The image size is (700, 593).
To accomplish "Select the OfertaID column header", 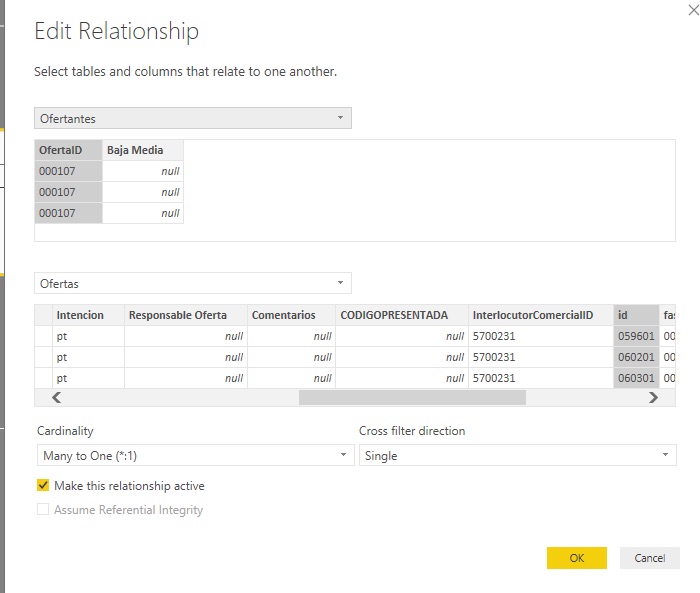I will tap(68, 150).
